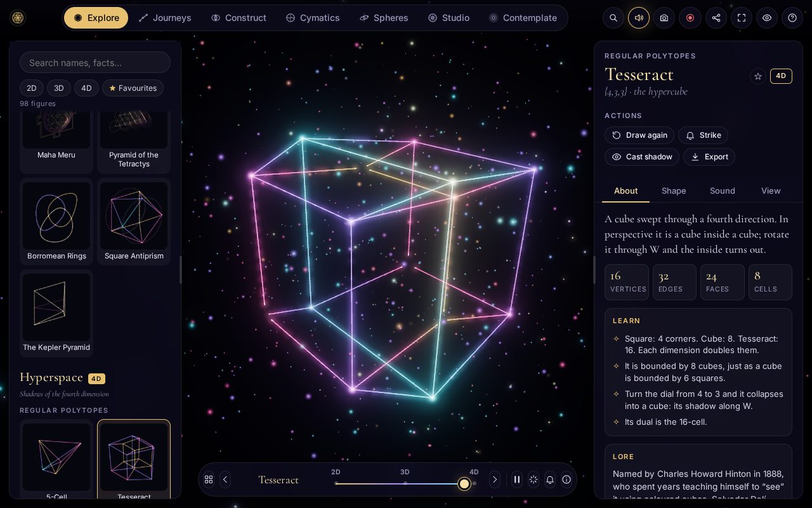The height and width of the screenshot is (508, 812).
Task: Click the bell icon in bottom bar
Action: click(550, 479)
